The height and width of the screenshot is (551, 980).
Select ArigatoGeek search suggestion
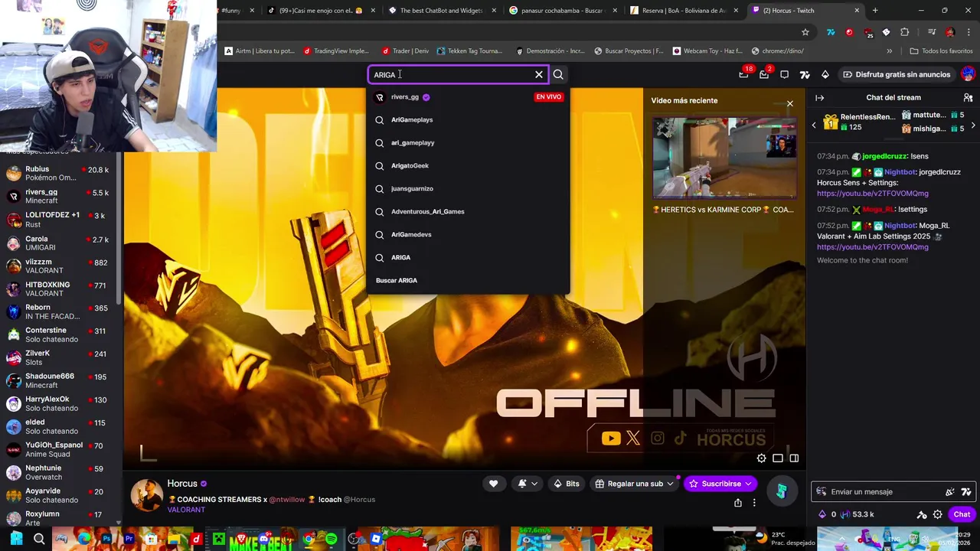coord(469,166)
